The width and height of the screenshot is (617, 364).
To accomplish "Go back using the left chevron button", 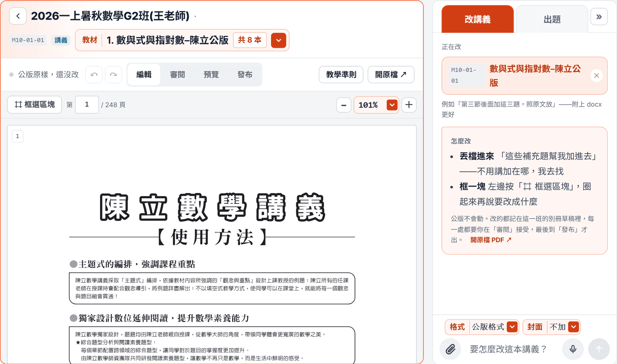I will click(18, 16).
